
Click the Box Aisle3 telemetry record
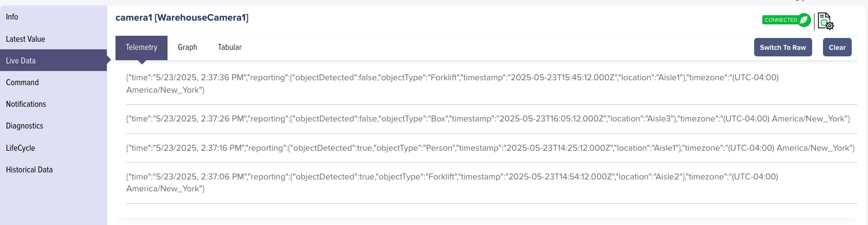(x=488, y=119)
